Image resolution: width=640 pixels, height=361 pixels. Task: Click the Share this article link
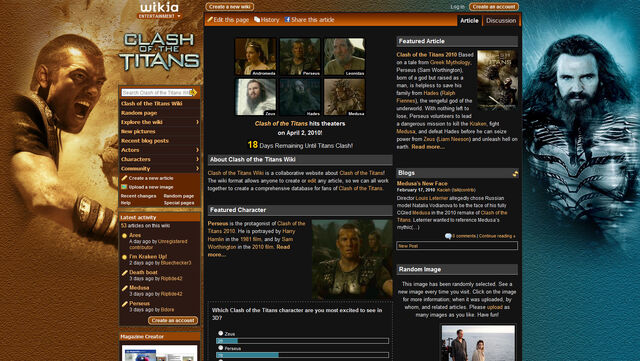[x=313, y=20]
